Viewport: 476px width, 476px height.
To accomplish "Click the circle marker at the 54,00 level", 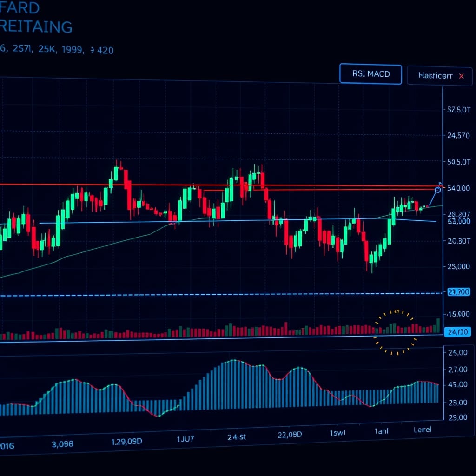I will 438,190.
